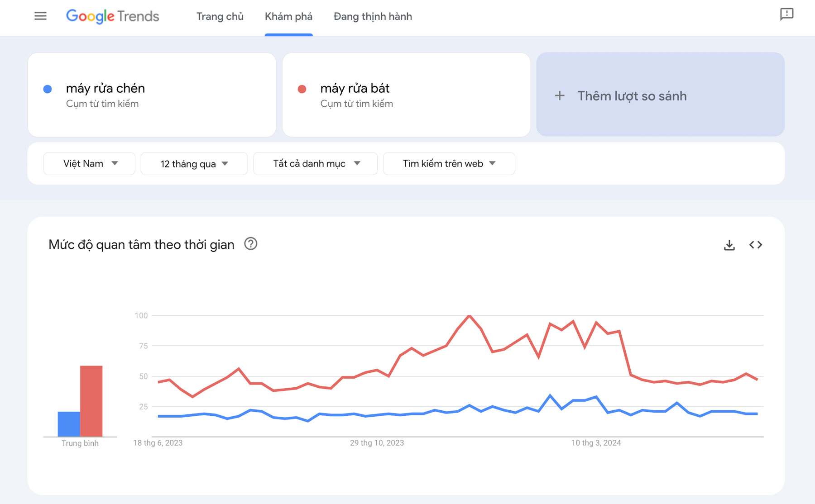Download the interest over time CSV

[729, 245]
